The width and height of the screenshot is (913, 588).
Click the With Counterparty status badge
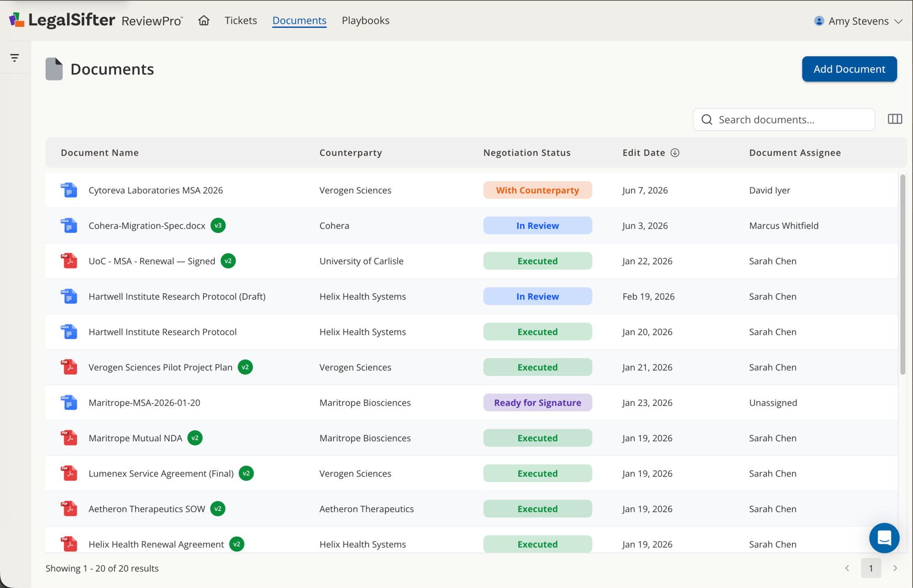(537, 190)
